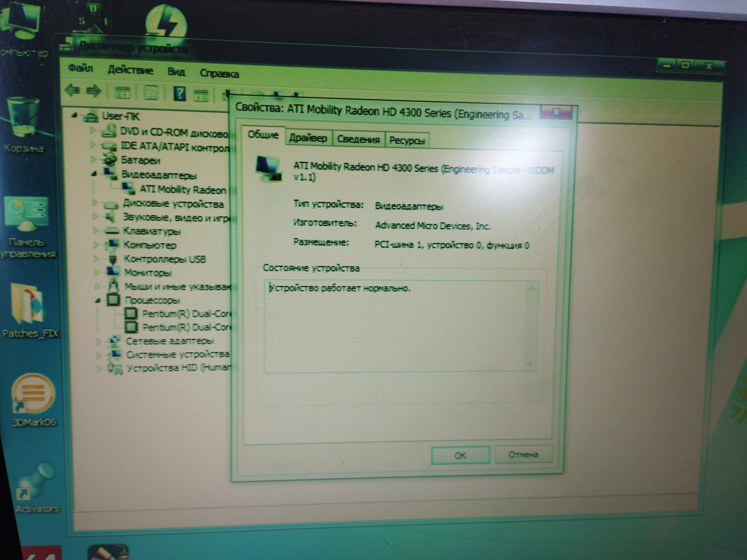Select the Батареи battery icon
The height and width of the screenshot is (560, 747).
[110, 159]
